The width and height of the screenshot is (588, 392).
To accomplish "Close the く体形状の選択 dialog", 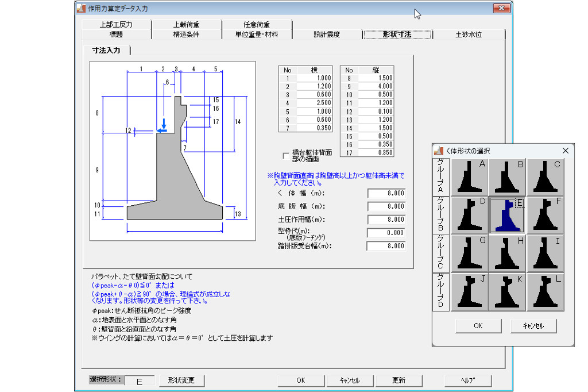I will pos(565,151).
